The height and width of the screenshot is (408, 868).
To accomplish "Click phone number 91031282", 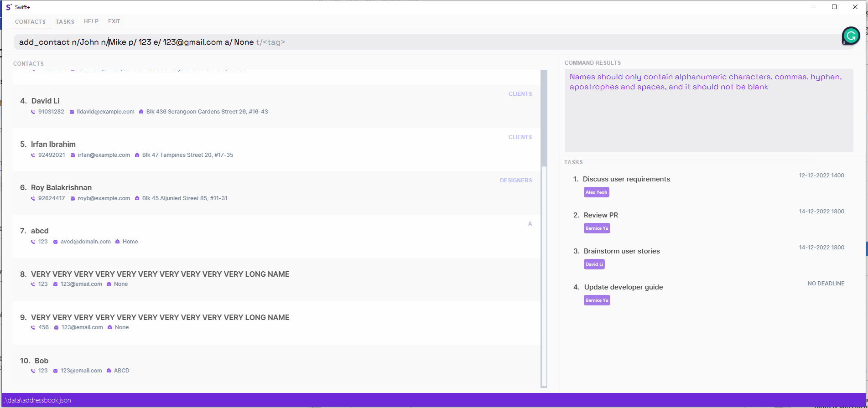I will click(51, 112).
